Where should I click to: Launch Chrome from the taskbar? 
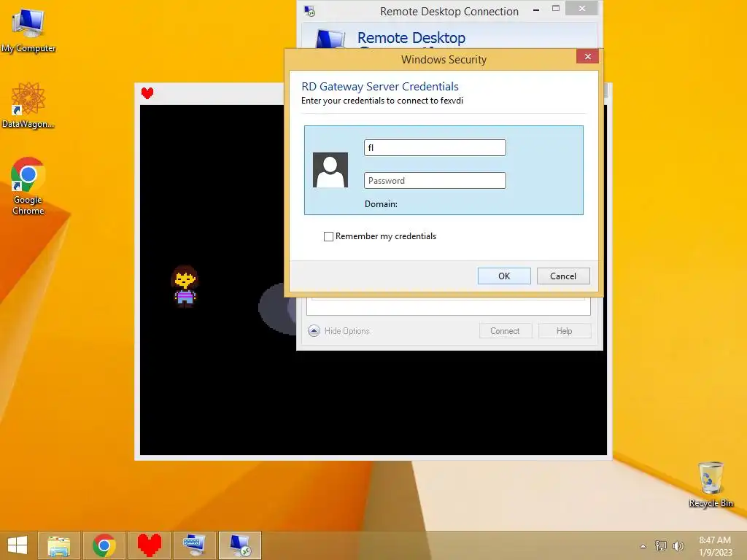pyautogui.click(x=104, y=545)
